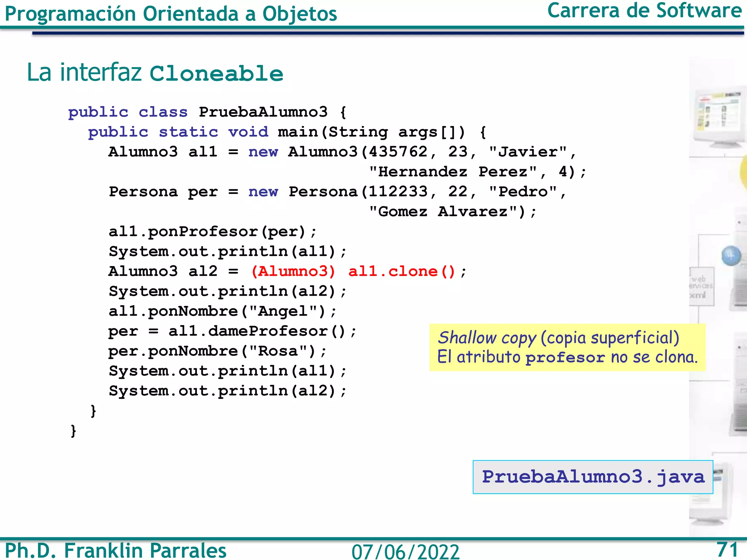Click the line 'per.ponNombre("Rosa");'
The width and height of the screenshot is (747, 560).
[217, 351]
